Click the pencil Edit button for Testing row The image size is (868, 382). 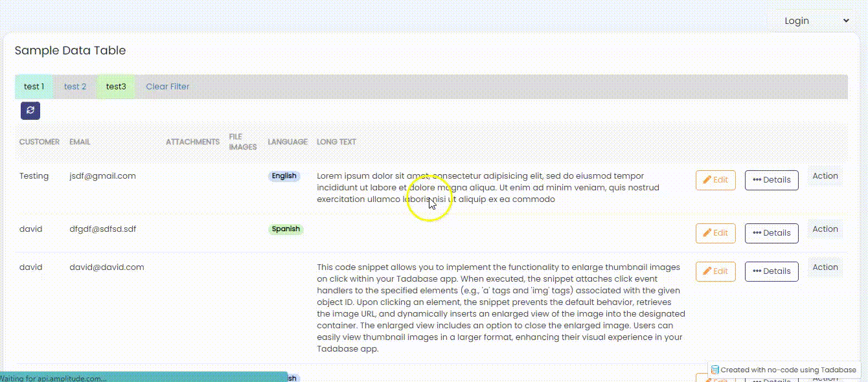pyautogui.click(x=715, y=180)
